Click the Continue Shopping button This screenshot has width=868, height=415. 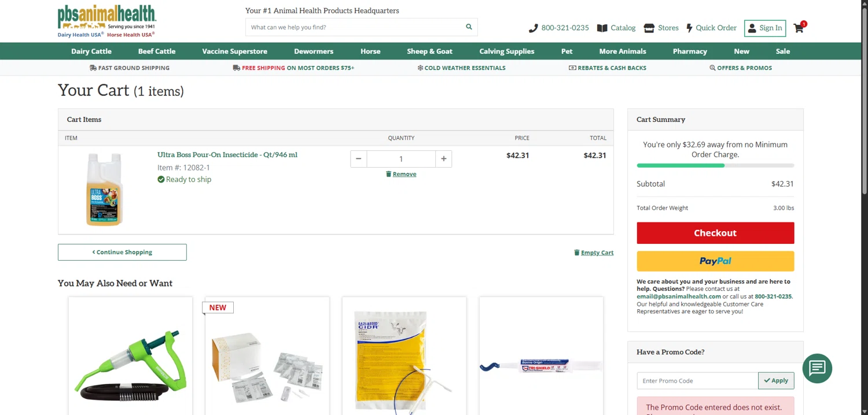pyautogui.click(x=122, y=252)
